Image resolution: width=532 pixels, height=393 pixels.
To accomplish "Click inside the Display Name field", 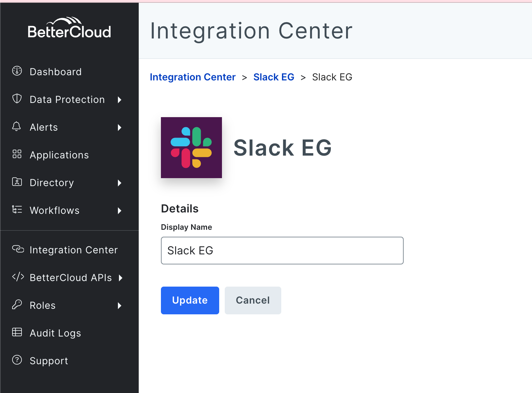I will point(282,250).
